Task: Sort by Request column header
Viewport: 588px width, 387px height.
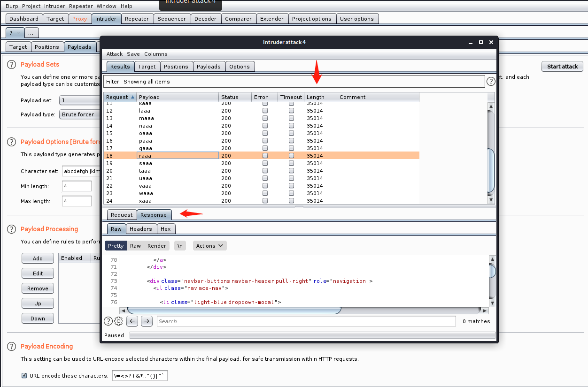Action: pos(120,97)
